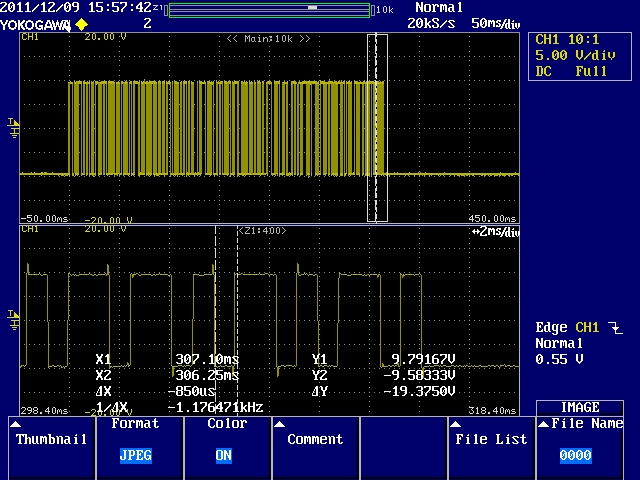640x480 pixels.
Task: Toggle the Color ON setting
Action: [227, 447]
